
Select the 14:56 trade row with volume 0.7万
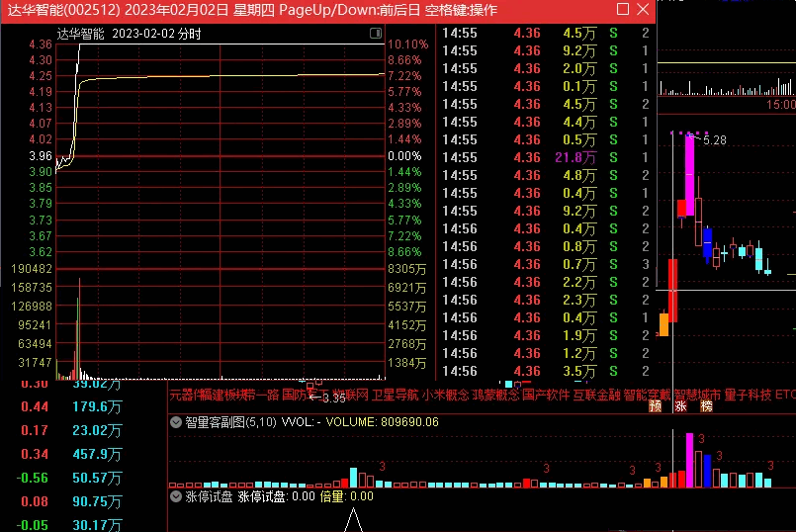point(546,264)
